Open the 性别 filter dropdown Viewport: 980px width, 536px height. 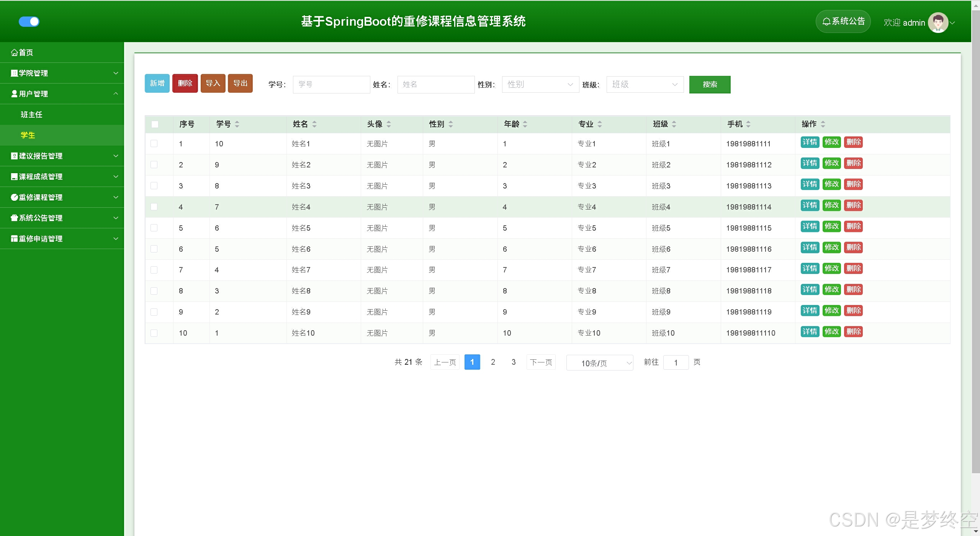point(540,84)
